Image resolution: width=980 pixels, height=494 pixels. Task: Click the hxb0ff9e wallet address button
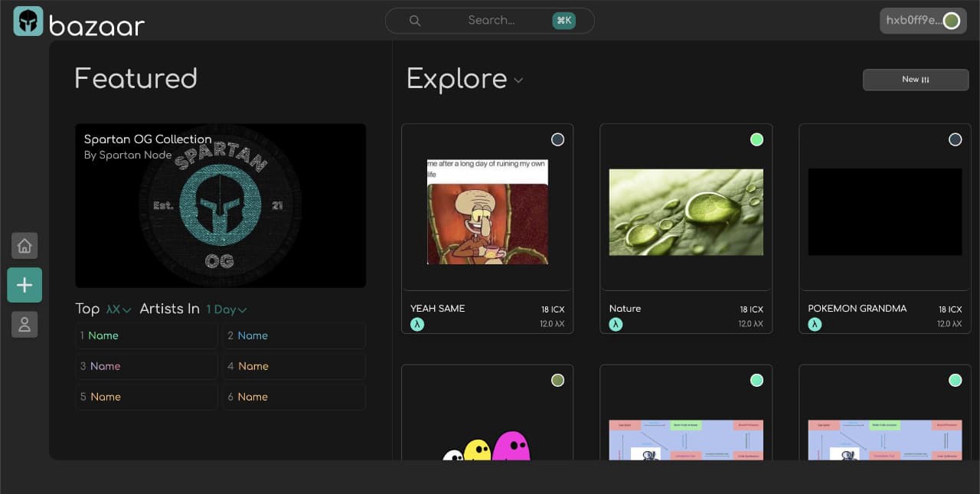923,21
